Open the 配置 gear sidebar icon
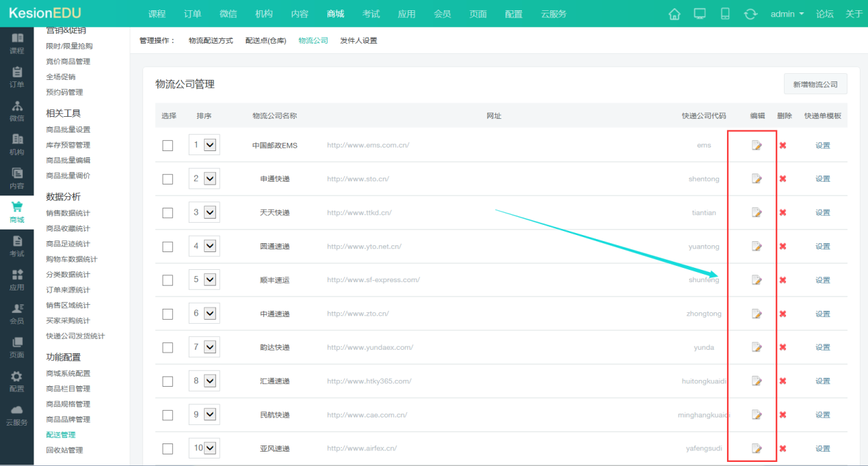The width and height of the screenshot is (868, 466). tap(17, 381)
